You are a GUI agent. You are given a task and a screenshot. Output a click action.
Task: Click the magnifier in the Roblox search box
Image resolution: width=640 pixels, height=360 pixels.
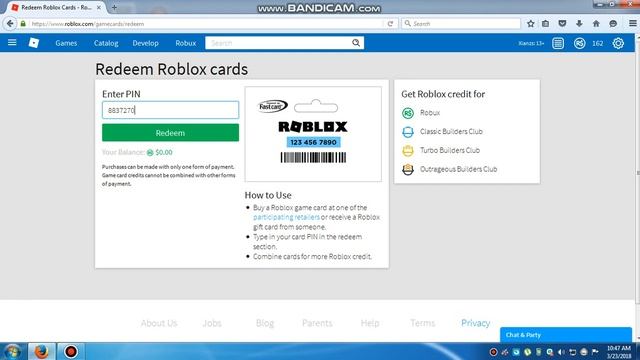coord(356,43)
